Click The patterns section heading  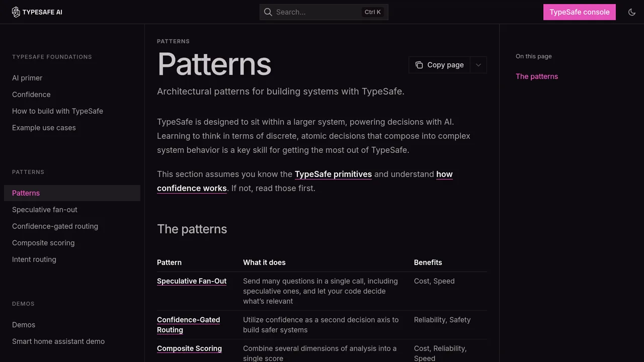click(192, 229)
